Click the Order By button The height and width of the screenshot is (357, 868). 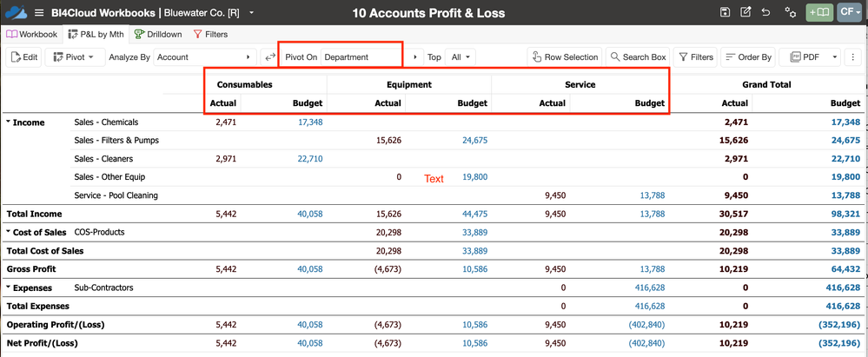tap(748, 57)
